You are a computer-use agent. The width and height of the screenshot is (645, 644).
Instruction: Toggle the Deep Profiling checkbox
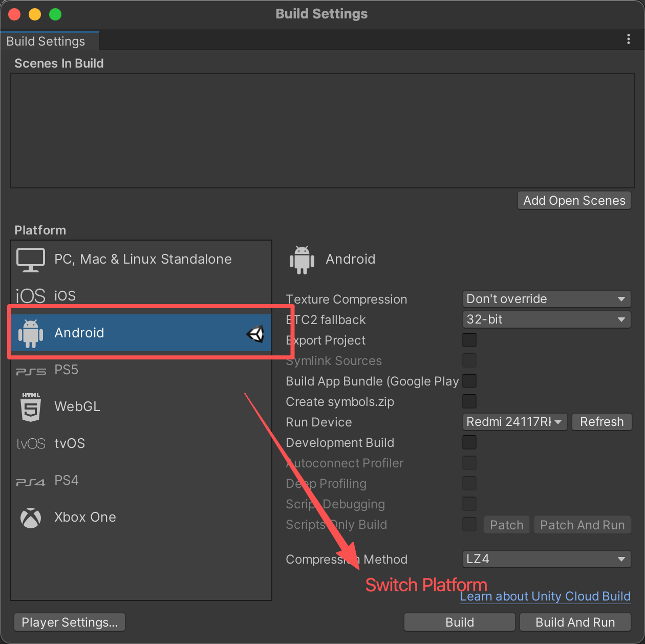(x=469, y=483)
